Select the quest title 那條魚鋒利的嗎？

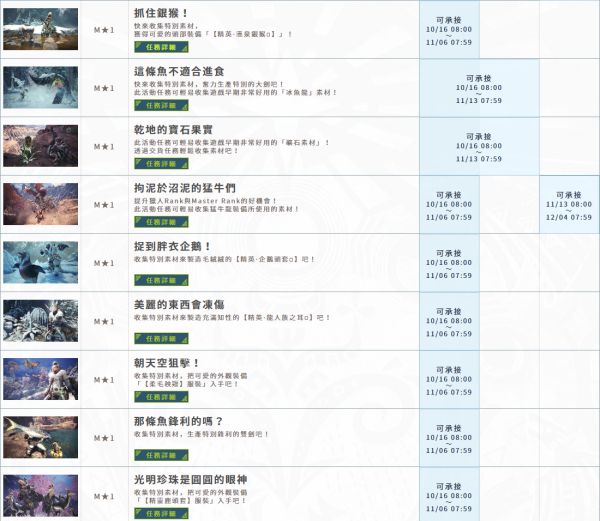(178, 422)
